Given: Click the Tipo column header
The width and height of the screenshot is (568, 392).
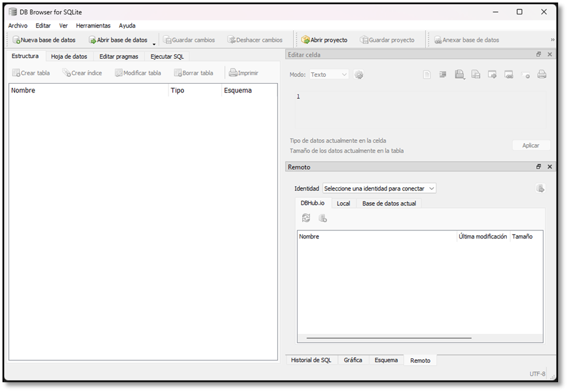Looking at the screenshot, I should tap(195, 91).
